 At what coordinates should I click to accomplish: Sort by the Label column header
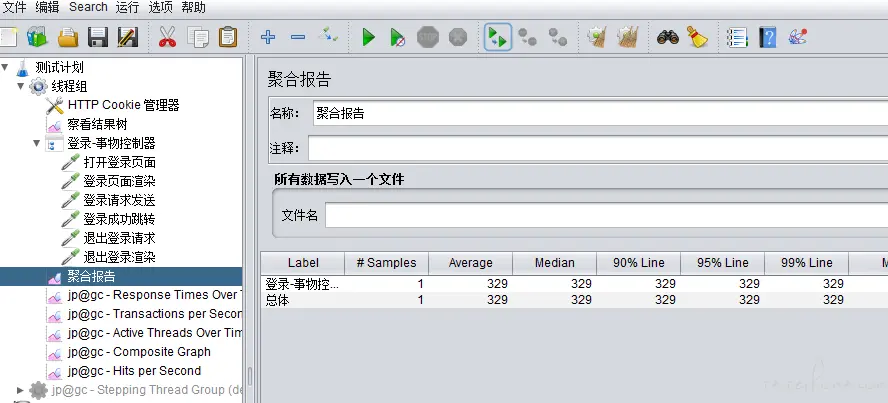pos(303,263)
